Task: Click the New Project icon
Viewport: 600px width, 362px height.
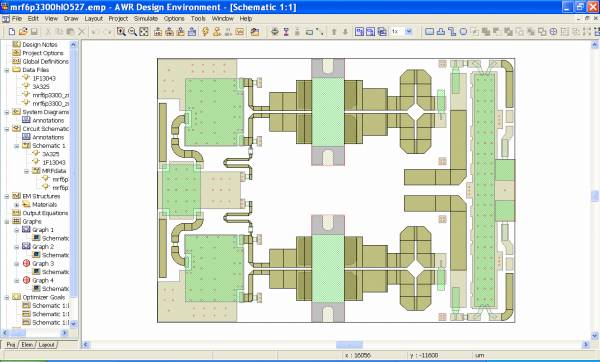Action: point(12,32)
